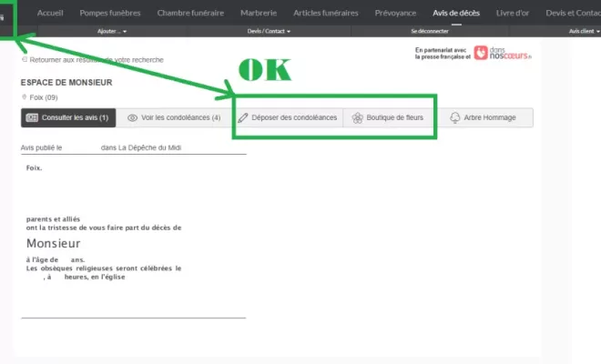Click the eye icon for condoléances
This screenshot has width=601, height=364.
[x=132, y=117]
